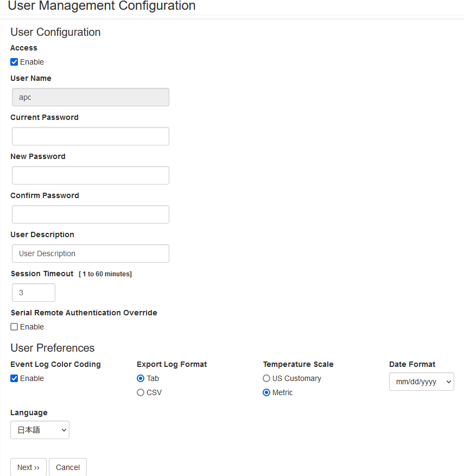464x476 pixels.
Task: Choose Metric temperature scale
Action: click(266, 392)
